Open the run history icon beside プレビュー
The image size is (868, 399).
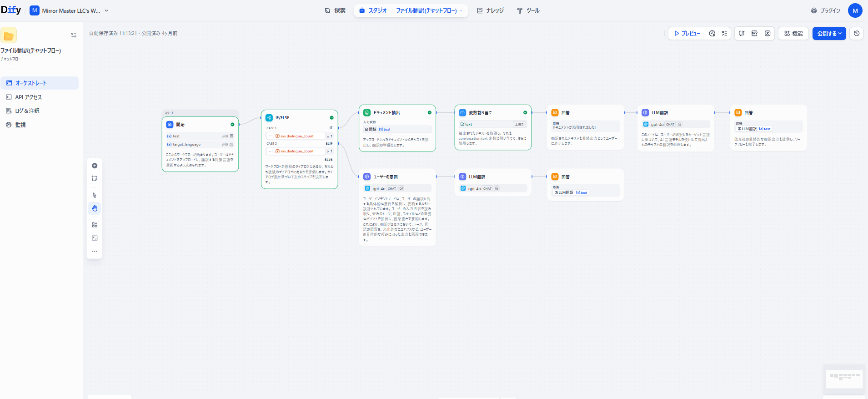point(712,34)
